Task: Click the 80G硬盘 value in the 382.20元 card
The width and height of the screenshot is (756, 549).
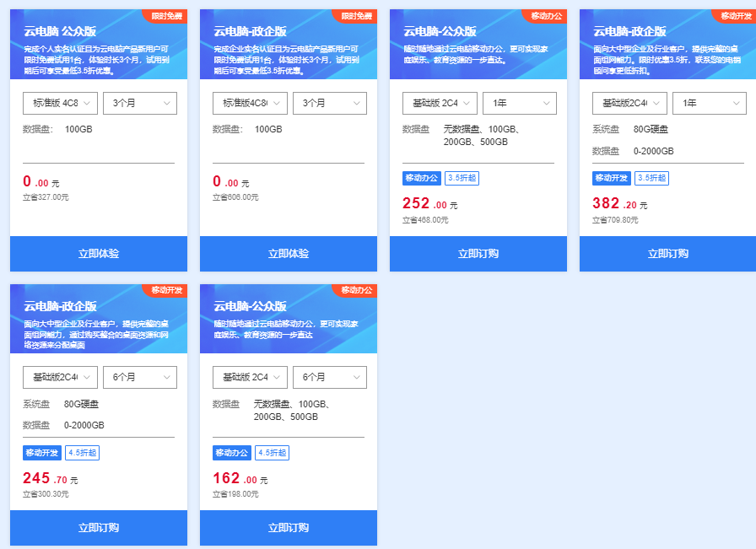Action: [651, 129]
